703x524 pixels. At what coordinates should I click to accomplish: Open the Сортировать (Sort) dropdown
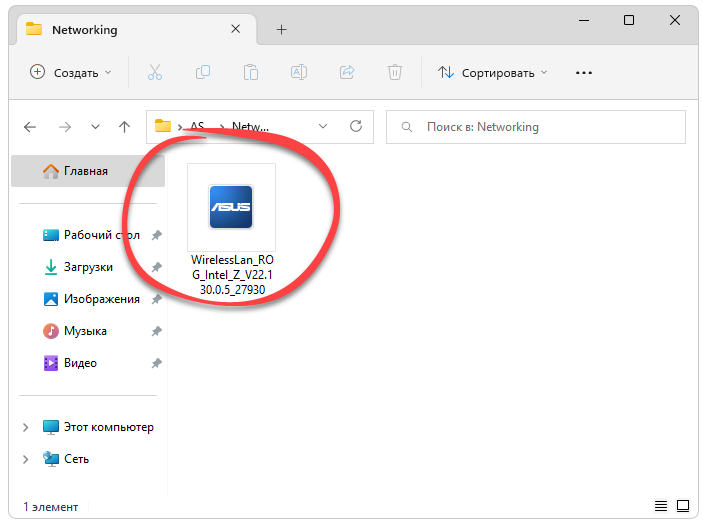tap(492, 73)
